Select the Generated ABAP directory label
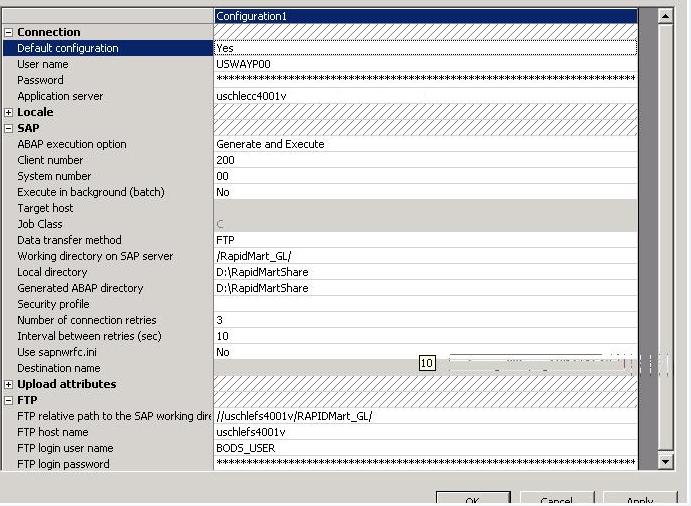 point(80,288)
